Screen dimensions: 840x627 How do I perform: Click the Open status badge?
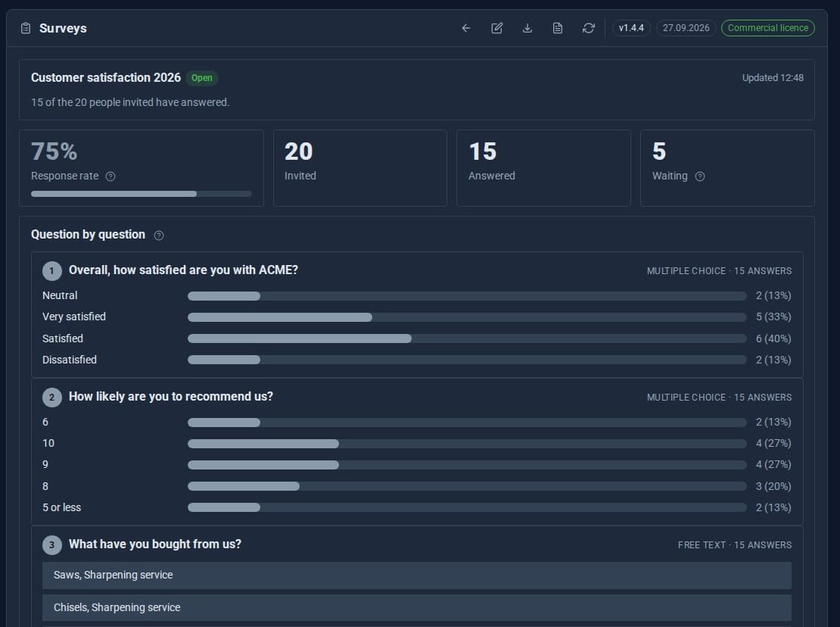coord(202,78)
